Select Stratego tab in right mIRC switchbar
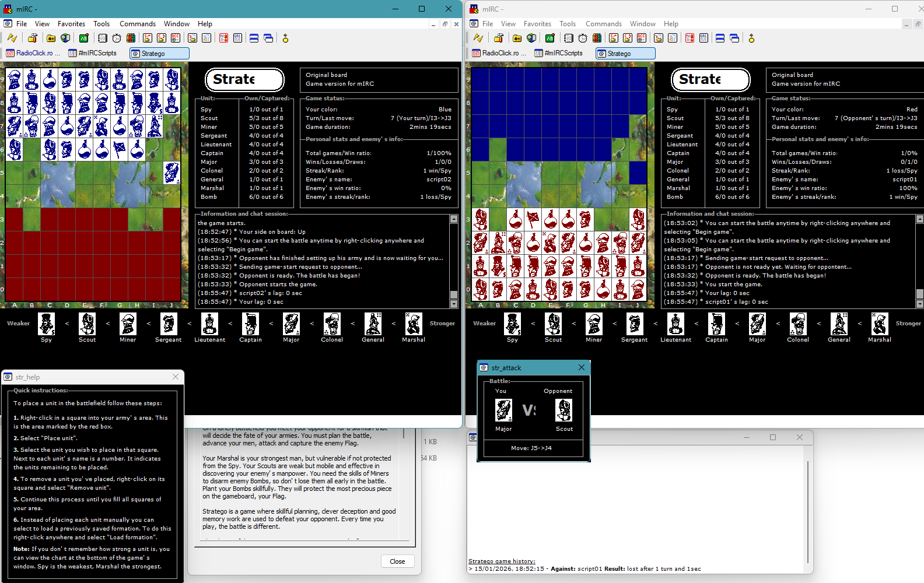The width and height of the screenshot is (924, 583). (x=625, y=54)
